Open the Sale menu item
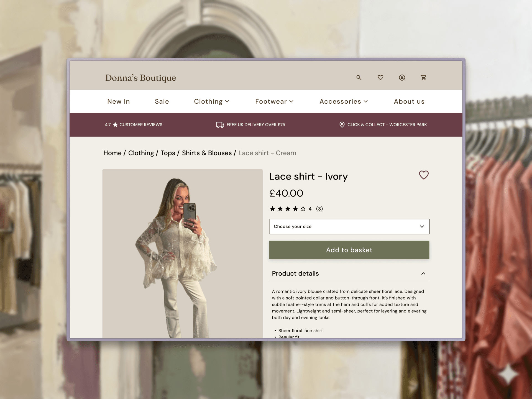The image size is (532, 399). (x=162, y=101)
